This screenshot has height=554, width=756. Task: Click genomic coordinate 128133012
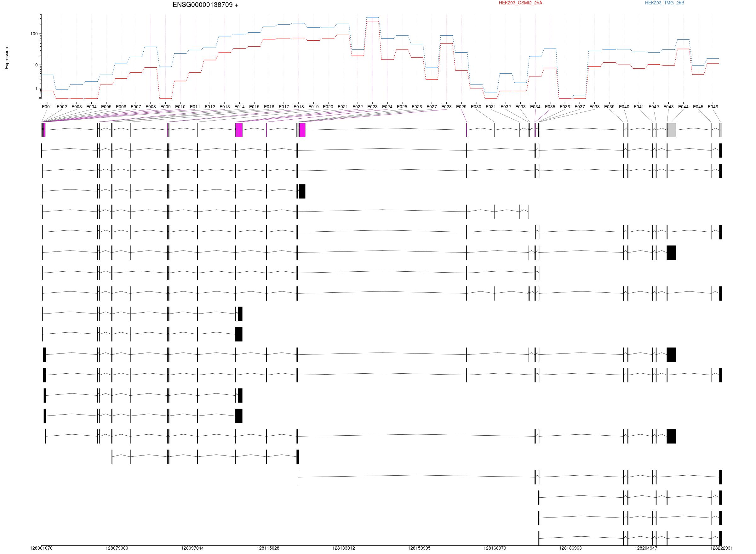coord(344,548)
